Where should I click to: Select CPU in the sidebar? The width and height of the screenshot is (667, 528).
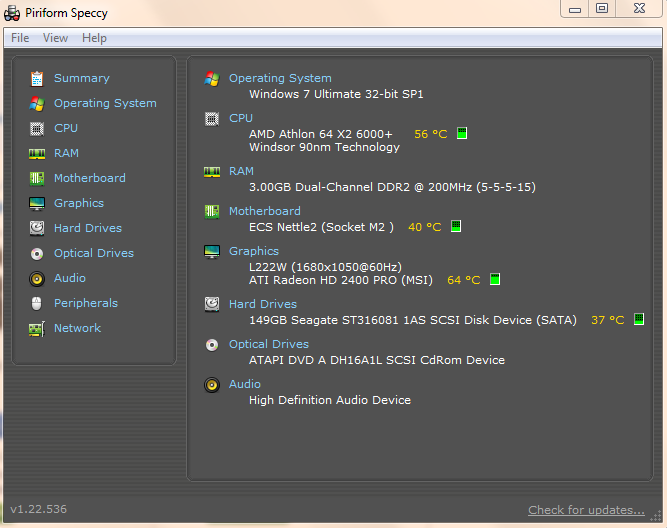coord(66,128)
